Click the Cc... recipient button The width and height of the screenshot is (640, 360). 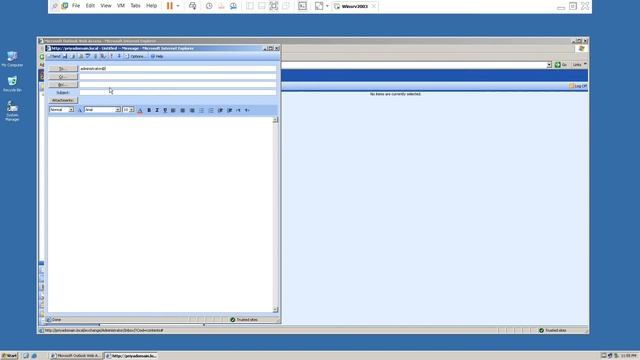pyautogui.click(x=62, y=77)
